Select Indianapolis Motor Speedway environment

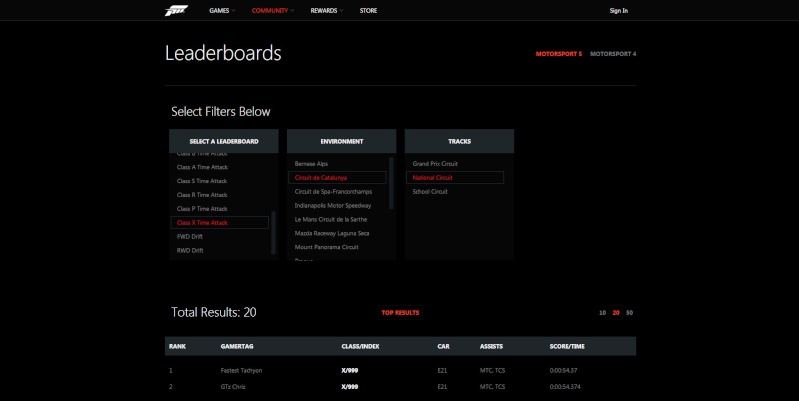[x=333, y=206]
